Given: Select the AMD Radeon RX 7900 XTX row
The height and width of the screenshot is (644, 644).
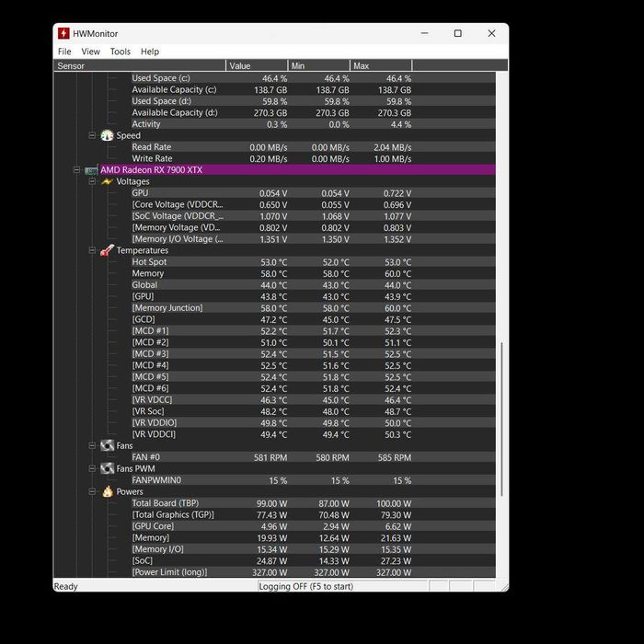Looking at the screenshot, I should [x=297, y=169].
